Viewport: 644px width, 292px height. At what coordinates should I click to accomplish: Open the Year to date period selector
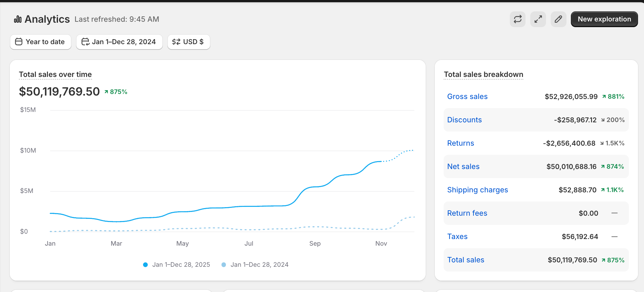pos(40,42)
